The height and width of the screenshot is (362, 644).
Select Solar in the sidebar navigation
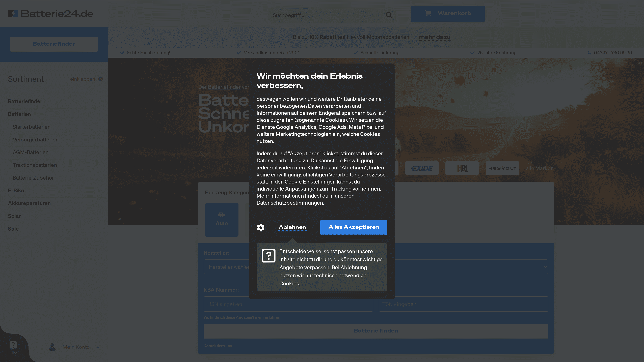[14, 216]
